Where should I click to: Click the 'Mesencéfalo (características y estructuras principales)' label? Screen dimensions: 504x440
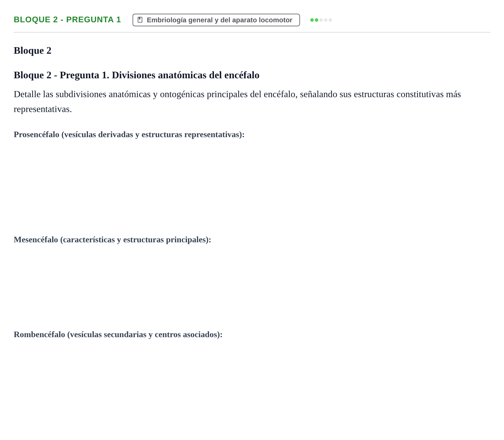112,240
